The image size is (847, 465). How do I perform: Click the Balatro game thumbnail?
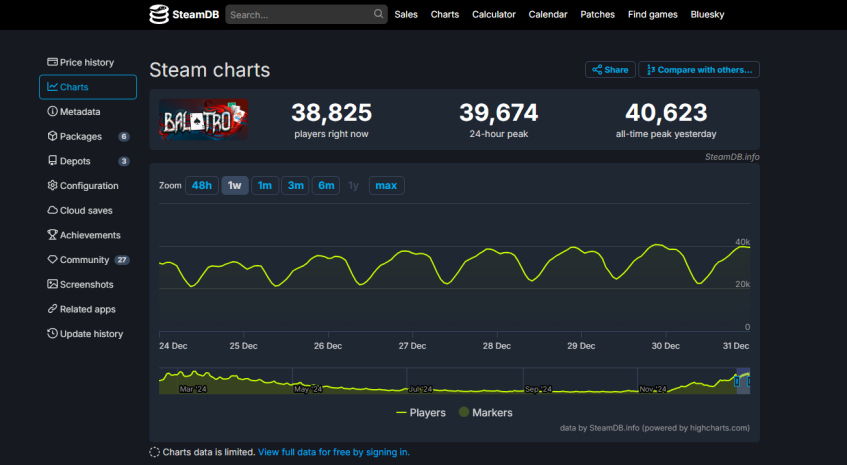[x=204, y=119]
